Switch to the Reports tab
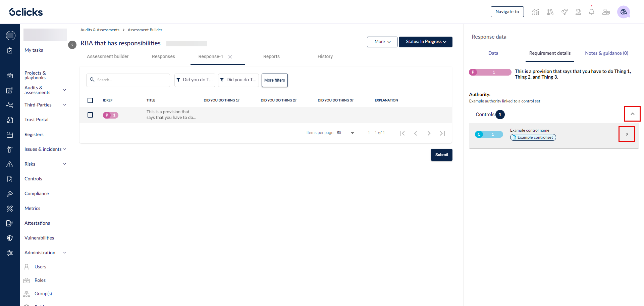The height and width of the screenshot is (306, 644). point(271,56)
